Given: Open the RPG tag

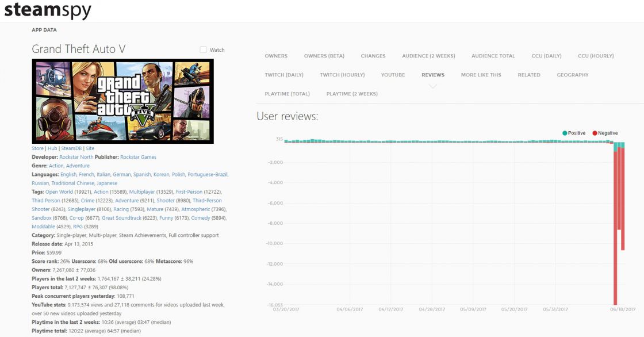Looking at the screenshot, I should tap(78, 227).
